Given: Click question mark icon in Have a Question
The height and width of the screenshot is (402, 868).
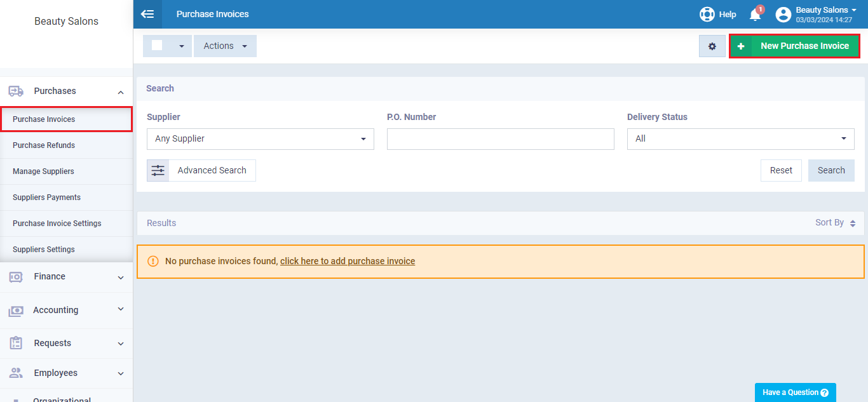Looking at the screenshot, I should (824, 392).
